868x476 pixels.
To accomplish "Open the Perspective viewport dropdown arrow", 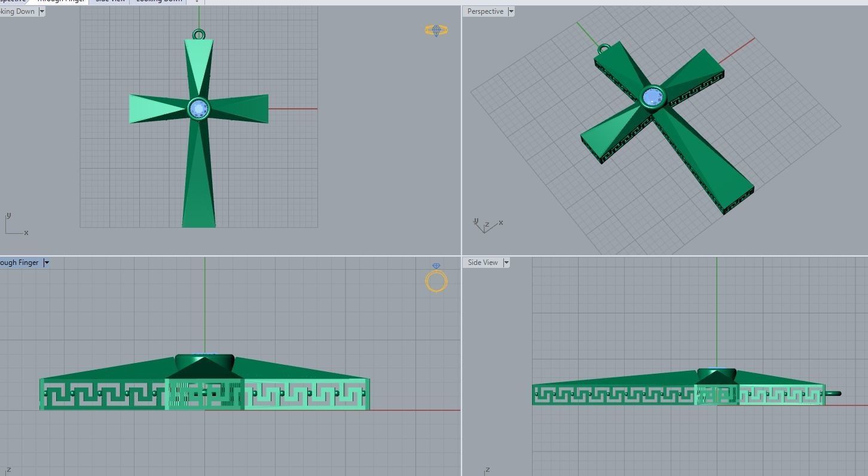I will pyautogui.click(x=511, y=11).
